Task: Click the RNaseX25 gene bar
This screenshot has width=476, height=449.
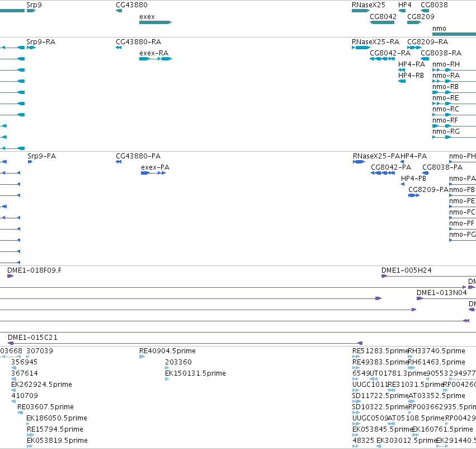Action: (x=361, y=11)
